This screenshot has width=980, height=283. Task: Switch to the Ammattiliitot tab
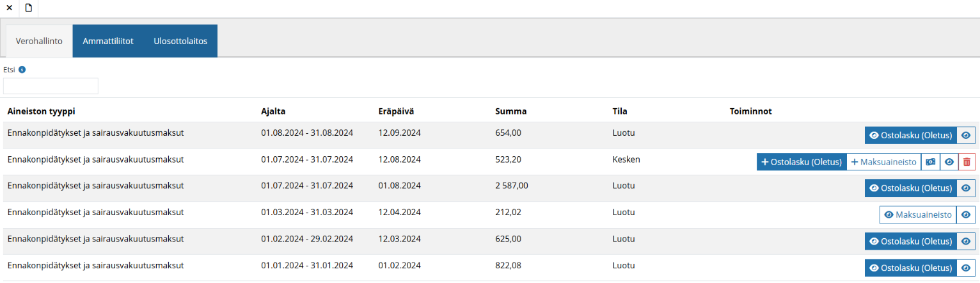tap(108, 41)
